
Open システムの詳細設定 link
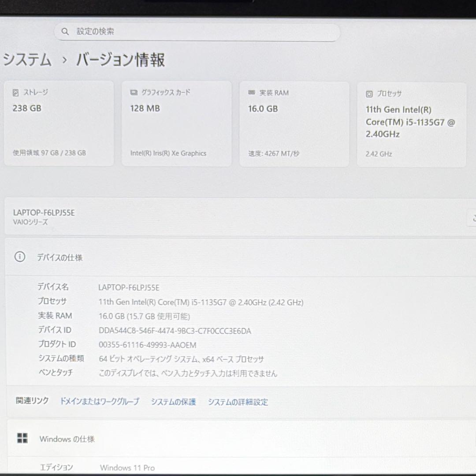[x=238, y=402]
